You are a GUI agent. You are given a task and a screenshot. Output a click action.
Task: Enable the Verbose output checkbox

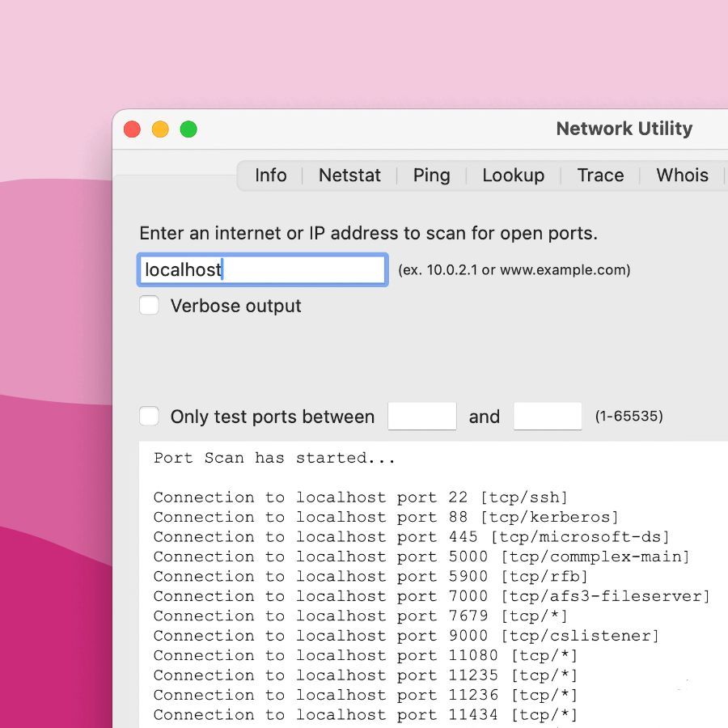point(149,306)
